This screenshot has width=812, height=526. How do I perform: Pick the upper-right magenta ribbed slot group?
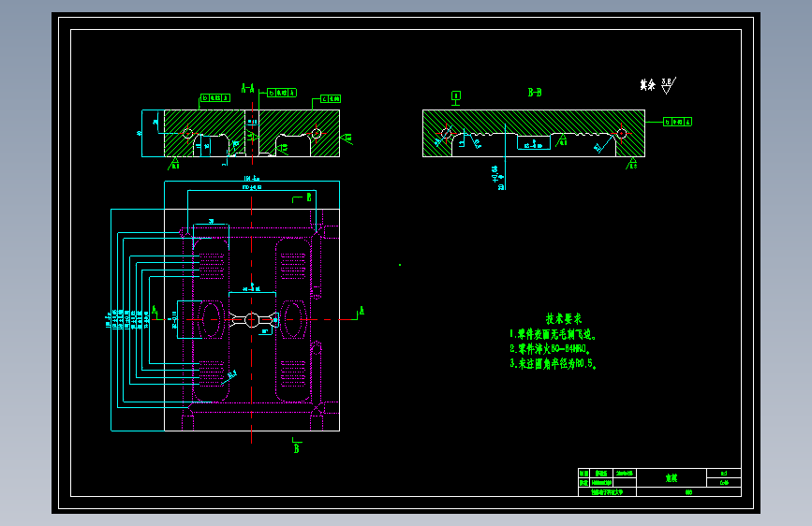[293, 266]
